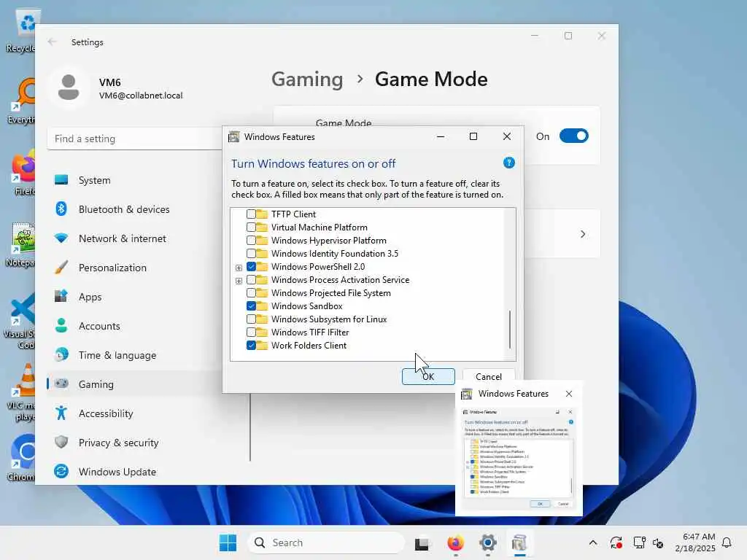
Task: Select the Windows Features preview thumbnail
Action: (x=519, y=458)
